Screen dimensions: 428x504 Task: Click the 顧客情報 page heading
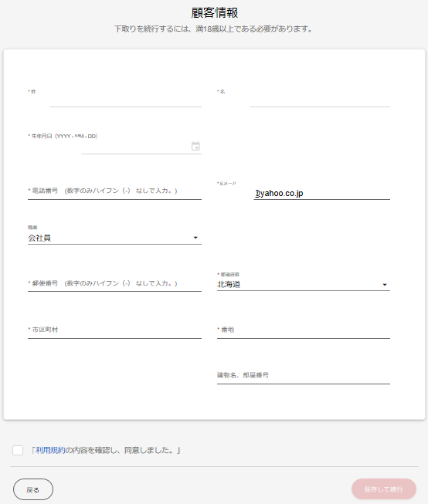[215, 13]
